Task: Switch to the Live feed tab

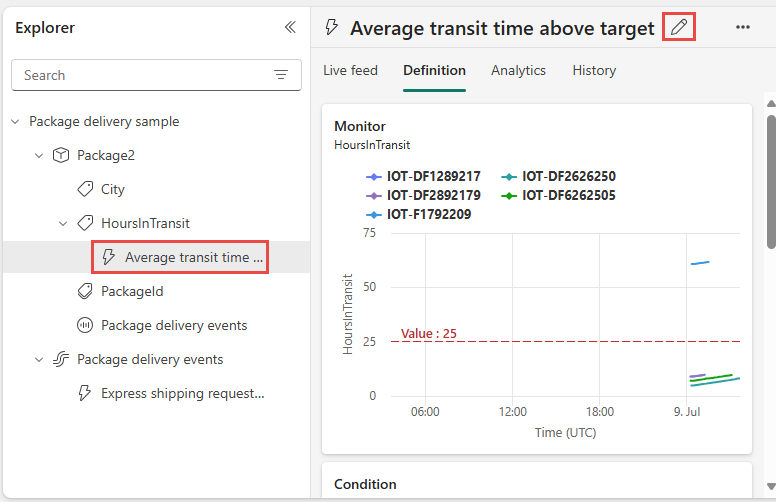Action: (x=350, y=70)
